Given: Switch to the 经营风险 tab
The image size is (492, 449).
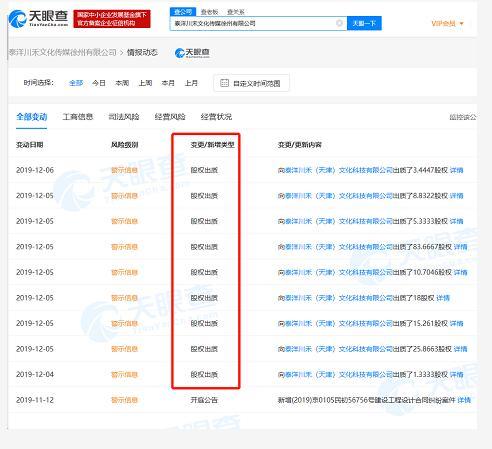Looking at the screenshot, I should [170, 117].
